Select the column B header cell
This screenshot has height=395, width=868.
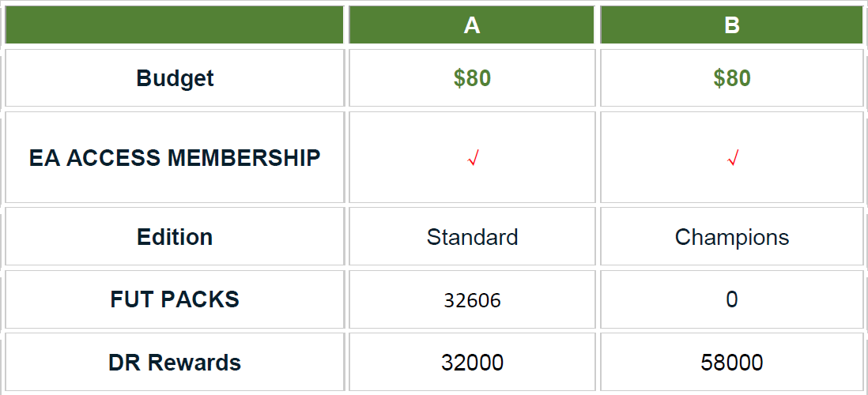click(732, 25)
